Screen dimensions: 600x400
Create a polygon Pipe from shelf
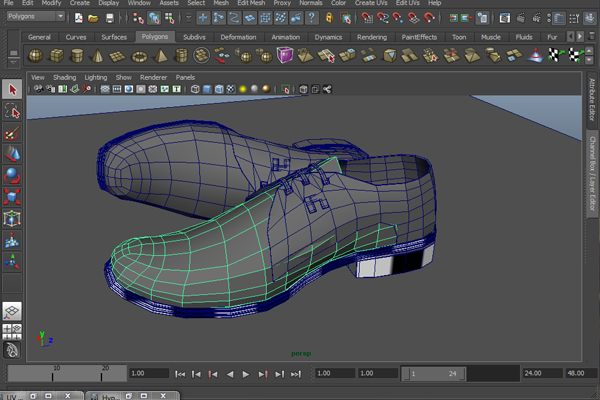181,56
